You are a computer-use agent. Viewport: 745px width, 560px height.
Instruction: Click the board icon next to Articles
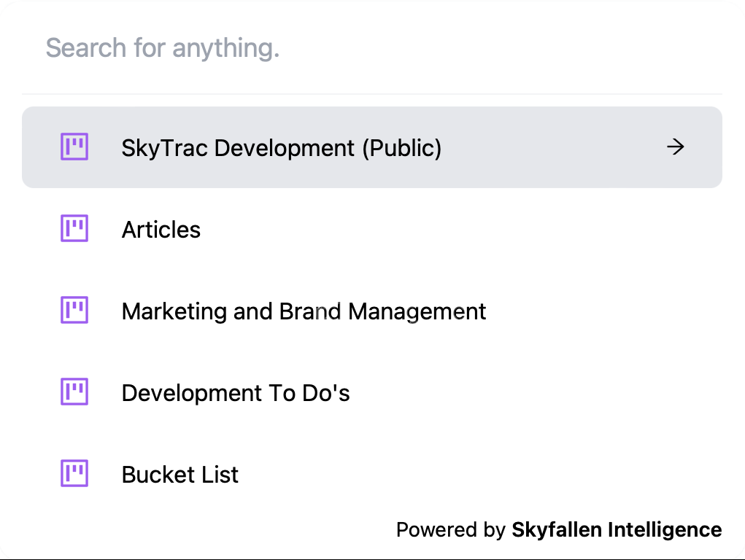(74, 229)
